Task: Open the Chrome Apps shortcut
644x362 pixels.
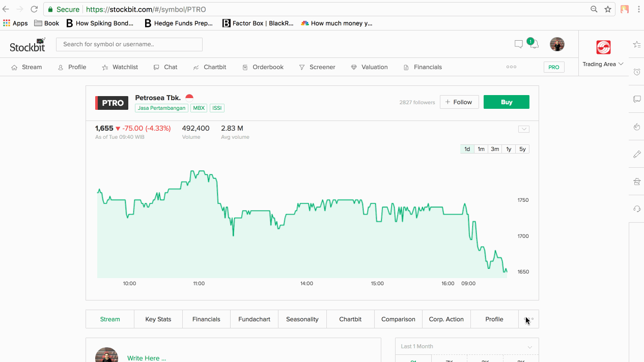Action: [15, 23]
